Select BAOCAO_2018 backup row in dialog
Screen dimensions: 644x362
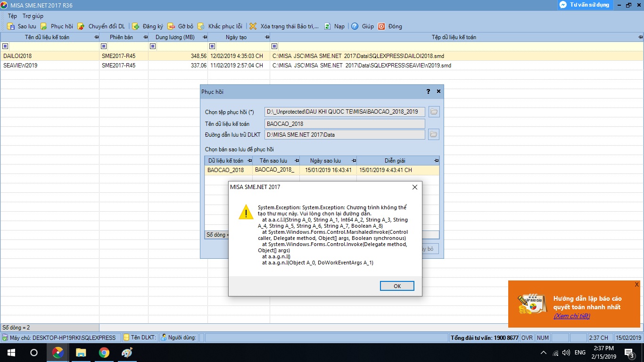click(322, 170)
